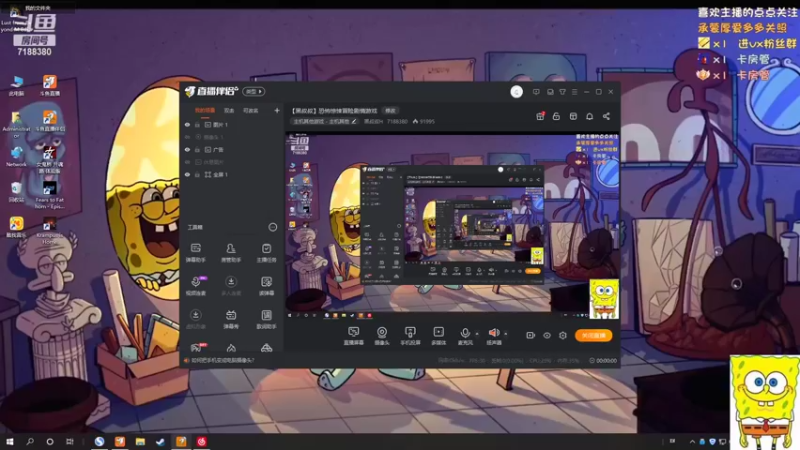Screen dimensions: 800x450
Task: Add 摄像头 camera source
Action: coord(382,336)
